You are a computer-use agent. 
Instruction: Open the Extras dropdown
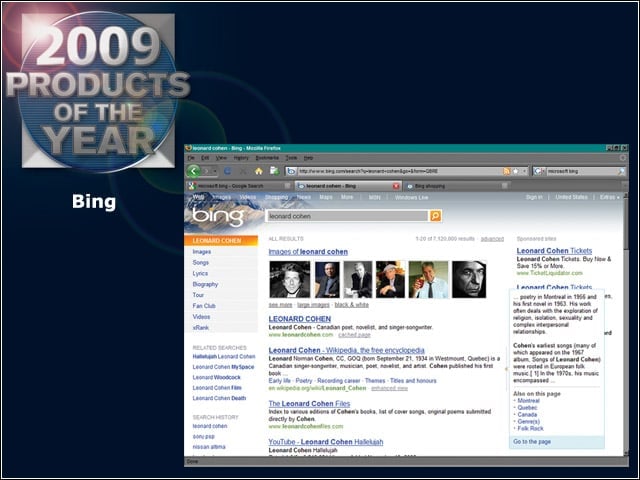pos(609,197)
